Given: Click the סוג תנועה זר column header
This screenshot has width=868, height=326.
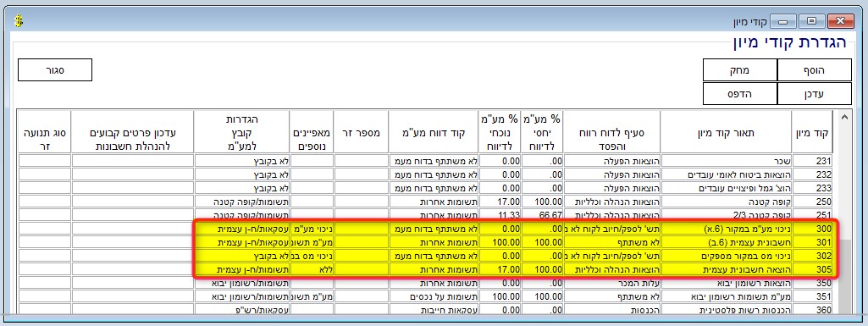Looking at the screenshot, I should 45,132.
